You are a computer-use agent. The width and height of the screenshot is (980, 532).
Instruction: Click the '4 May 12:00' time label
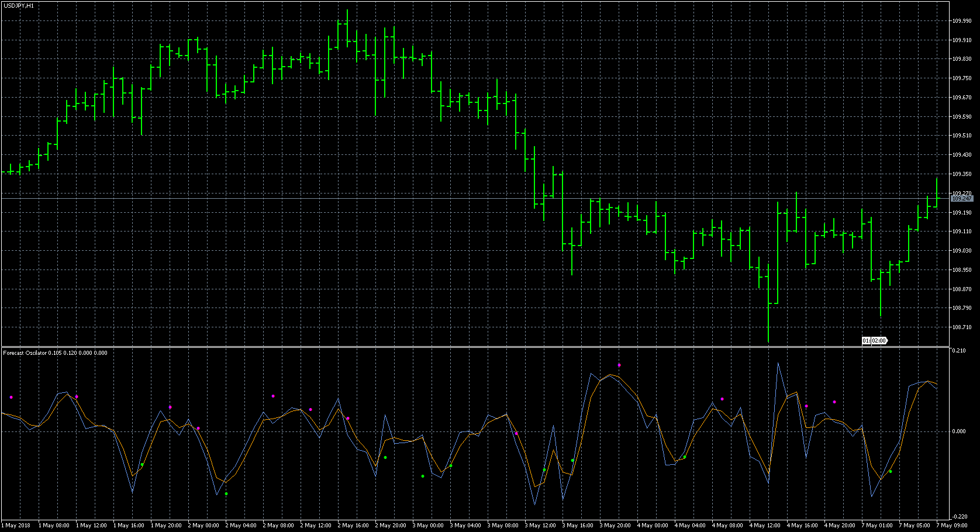tap(765, 526)
